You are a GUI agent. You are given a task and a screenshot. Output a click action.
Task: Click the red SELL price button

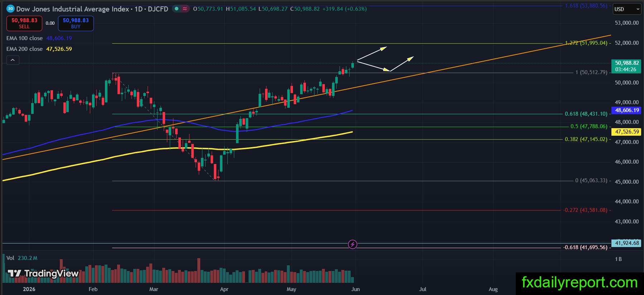24,23
